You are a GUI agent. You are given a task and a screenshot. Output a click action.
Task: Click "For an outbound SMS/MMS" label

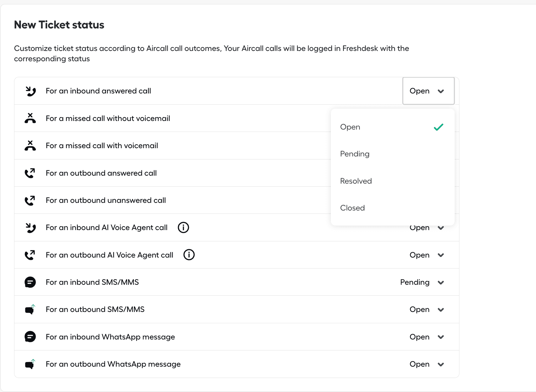pyautogui.click(x=95, y=309)
